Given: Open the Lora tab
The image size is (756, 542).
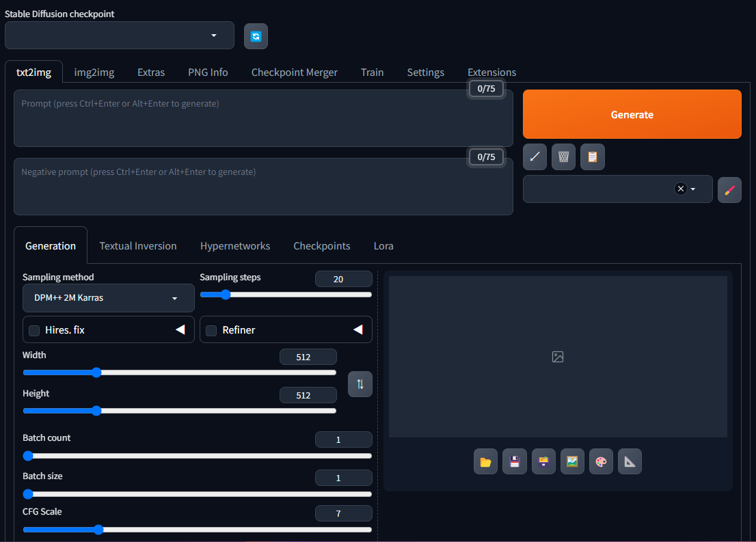Looking at the screenshot, I should pos(383,246).
